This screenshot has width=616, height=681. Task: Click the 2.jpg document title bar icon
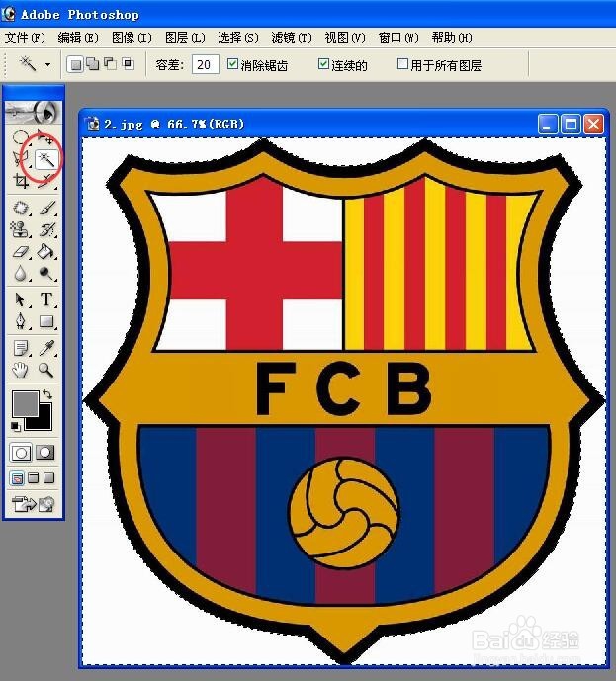click(93, 125)
